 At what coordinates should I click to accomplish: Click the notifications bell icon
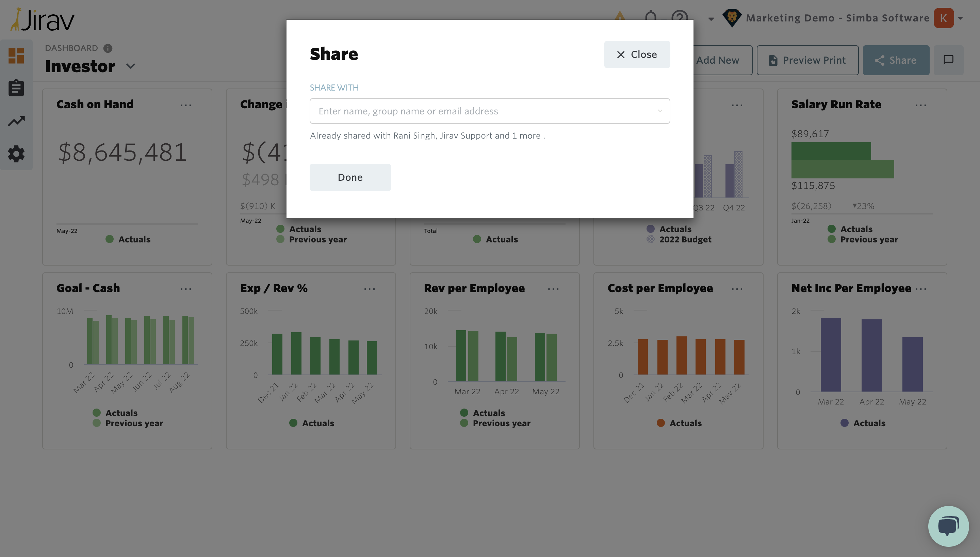651,15
